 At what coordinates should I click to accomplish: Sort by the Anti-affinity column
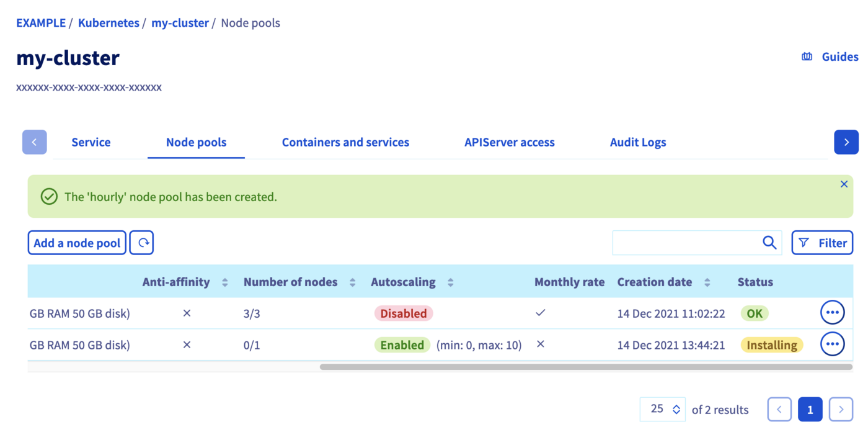point(224,282)
